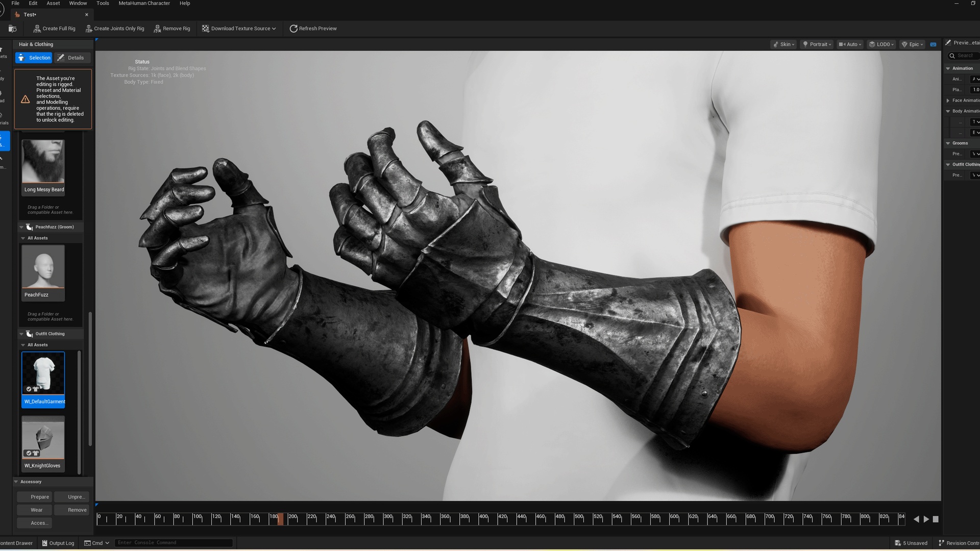The image size is (980, 551).
Task: Click the Unprepare accessory button
Action: (x=71, y=497)
